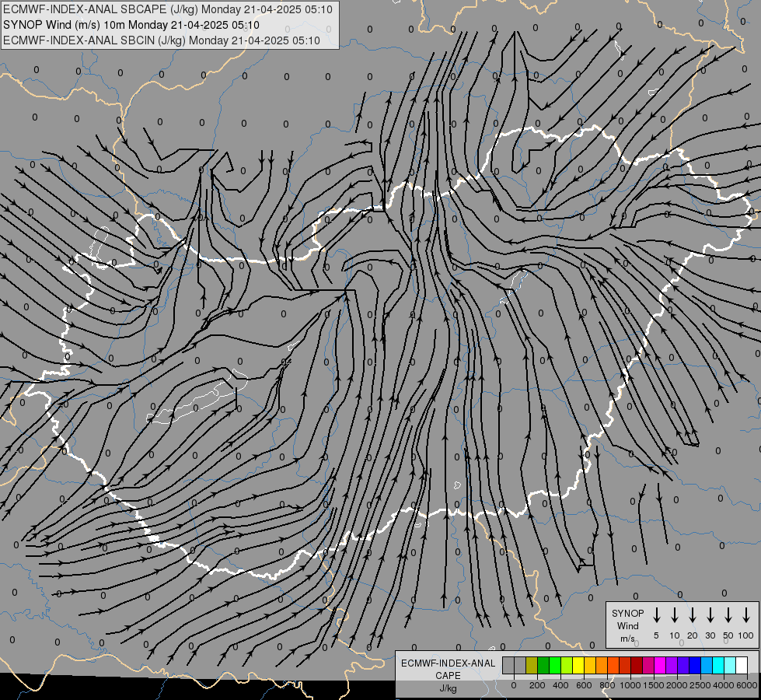
Task: Click the SBCIN title line in the header
Action: (x=162, y=40)
